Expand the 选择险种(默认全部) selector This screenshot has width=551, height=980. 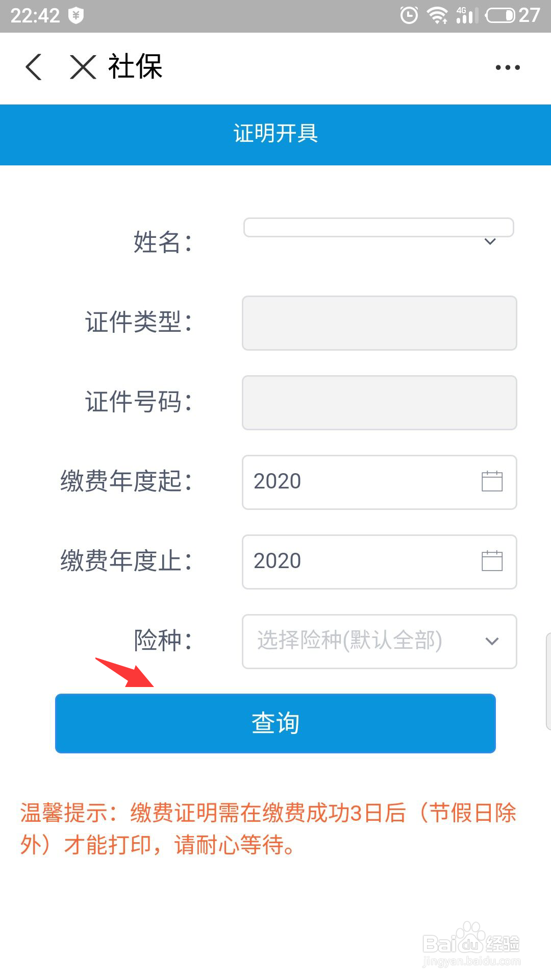pyautogui.click(x=379, y=642)
